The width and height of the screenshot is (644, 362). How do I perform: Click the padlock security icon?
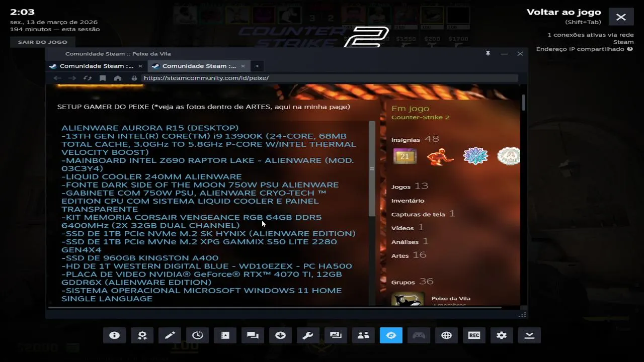[x=134, y=78]
